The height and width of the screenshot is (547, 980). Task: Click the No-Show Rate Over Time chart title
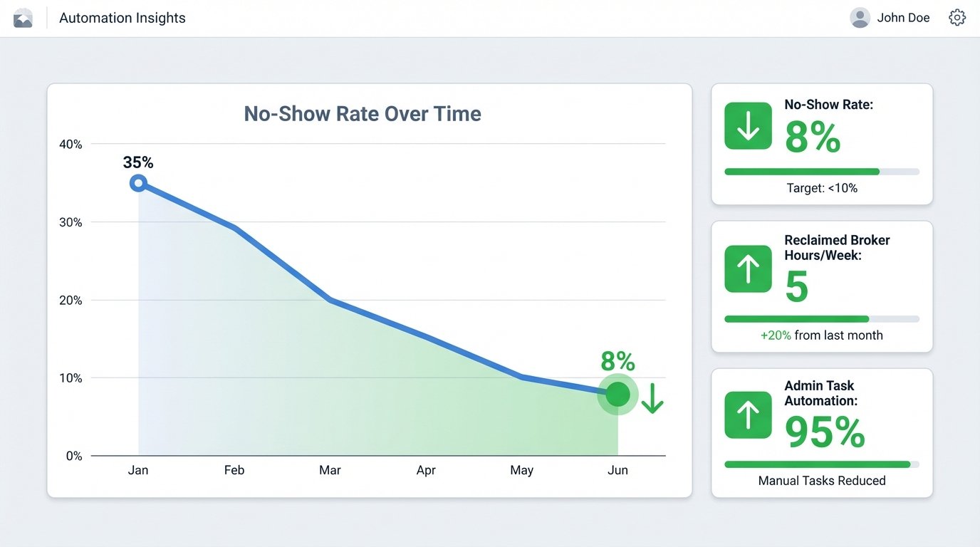[362, 113]
